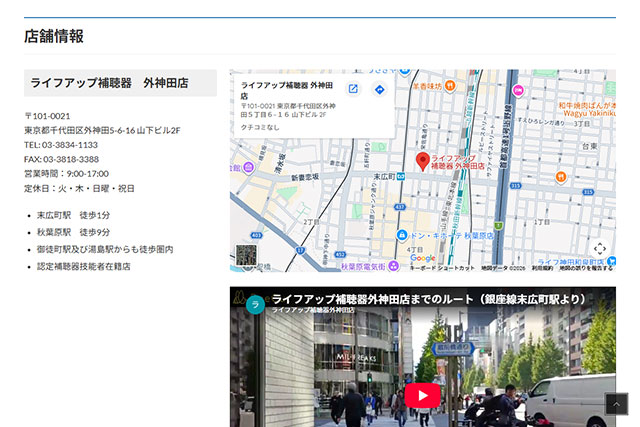Click the teal channel avatar on video
This screenshot has width=640, height=427.
[x=256, y=305]
